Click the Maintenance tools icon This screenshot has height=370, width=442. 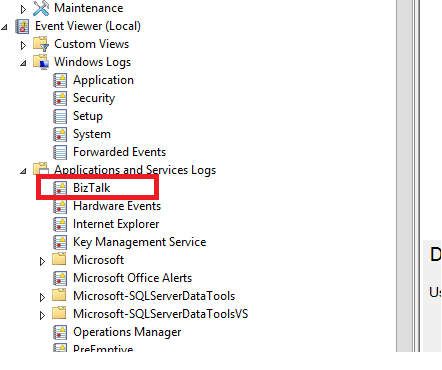[41, 8]
